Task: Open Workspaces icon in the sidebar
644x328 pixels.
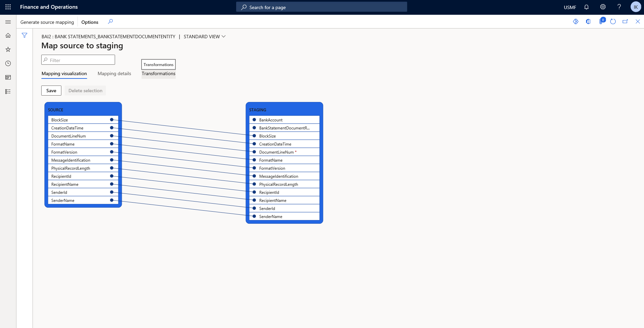Action: (8, 77)
